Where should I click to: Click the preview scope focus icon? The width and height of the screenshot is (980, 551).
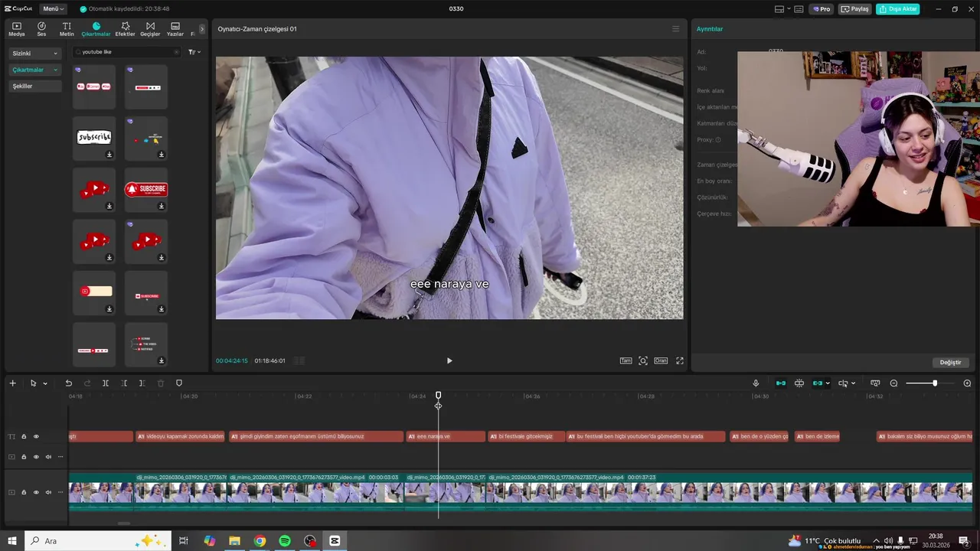(x=643, y=360)
